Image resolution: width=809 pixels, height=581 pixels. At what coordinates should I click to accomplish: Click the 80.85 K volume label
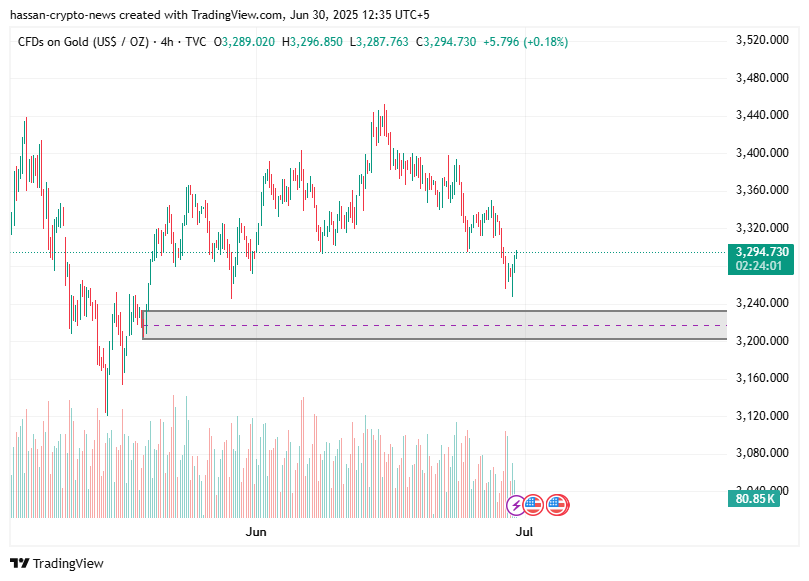click(x=756, y=497)
